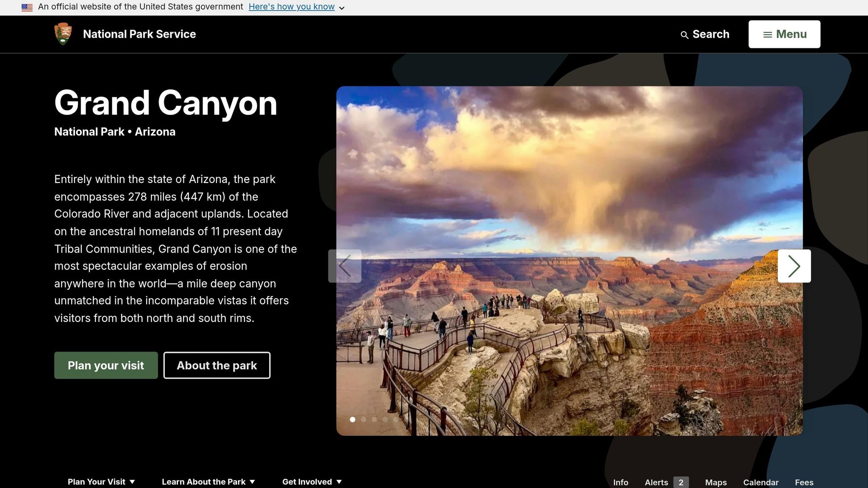The height and width of the screenshot is (488, 868).
Task: Click the "National Park • Arizona" subtitle
Action: pos(115,132)
